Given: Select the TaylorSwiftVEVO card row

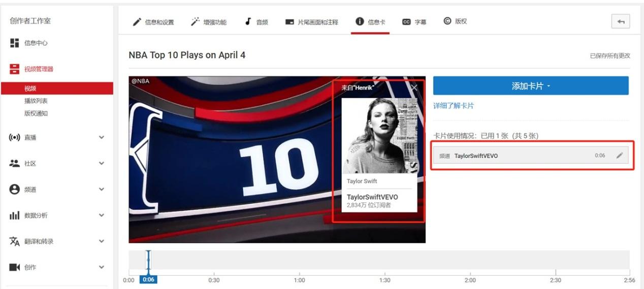Looking at the screenshot, I should tap(531, 156).
